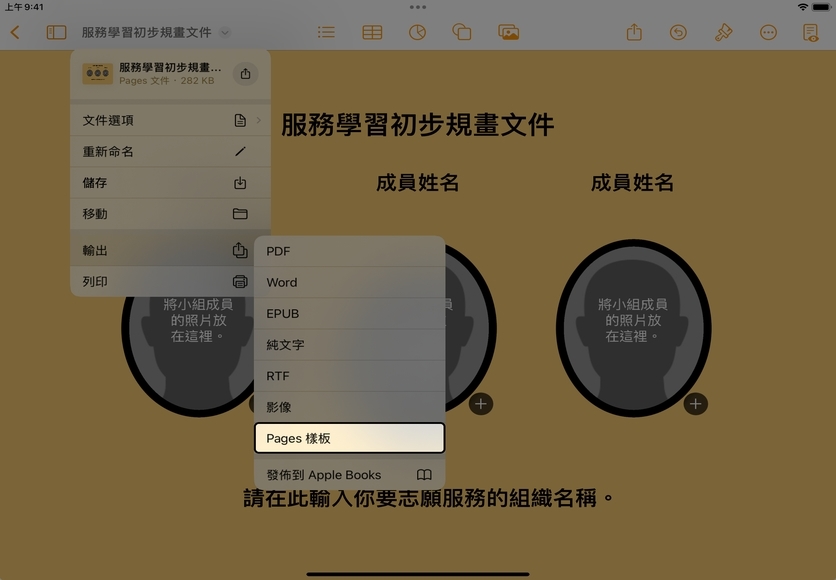Export the document as PDF
836x580 pixels.
(x=349, y=252)
